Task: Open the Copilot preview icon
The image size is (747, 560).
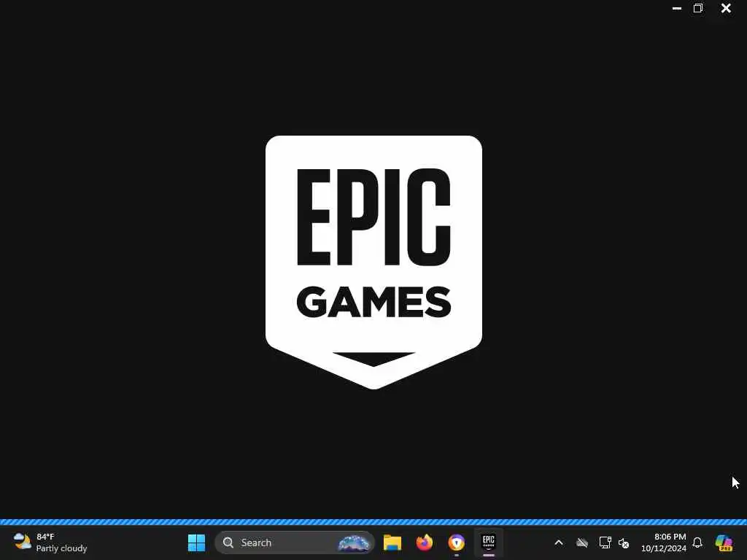Action: pos(724,542)
